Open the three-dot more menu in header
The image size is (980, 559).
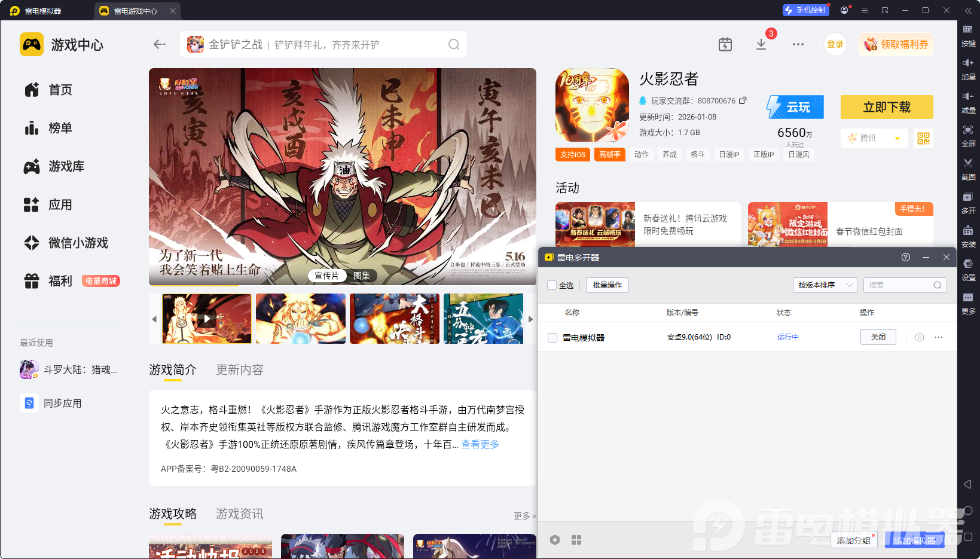(x=798, y=44)
